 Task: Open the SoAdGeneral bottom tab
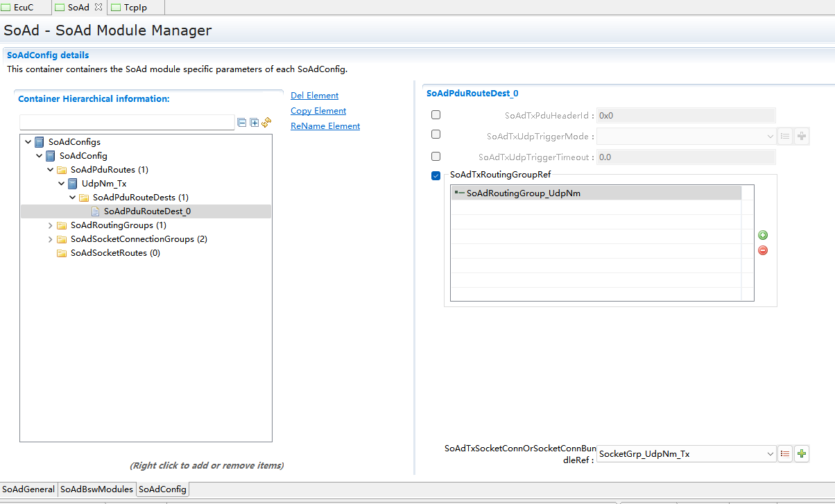[28, 489]
